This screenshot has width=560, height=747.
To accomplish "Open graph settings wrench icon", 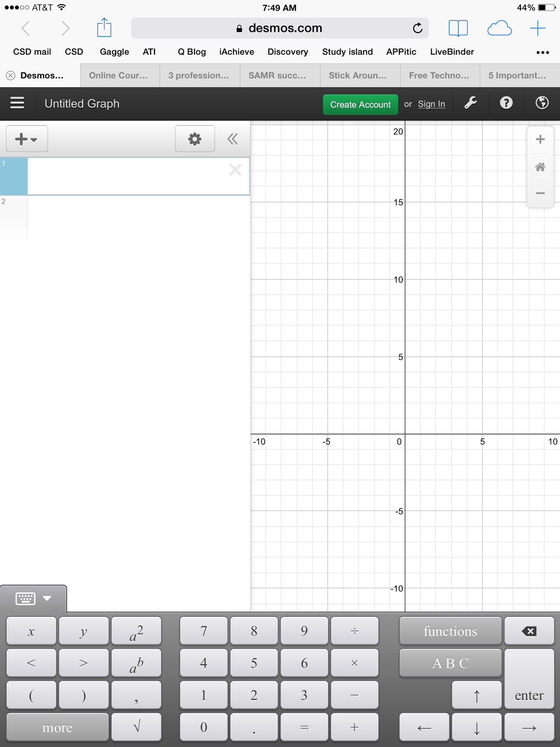I will point(470,103).
